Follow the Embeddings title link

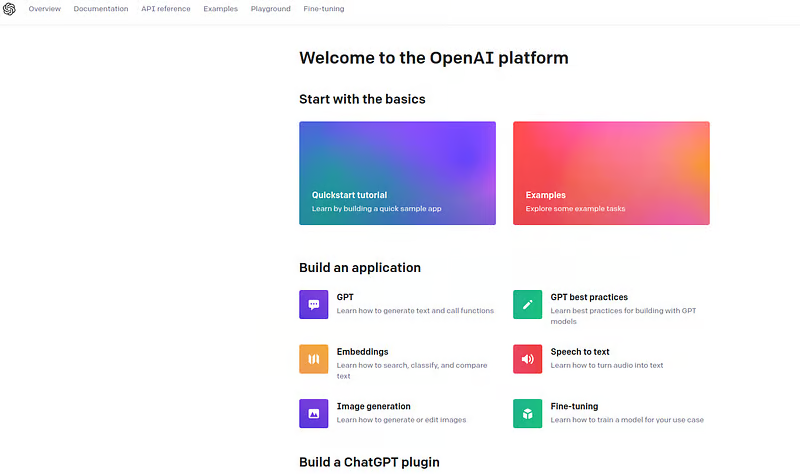362,352
